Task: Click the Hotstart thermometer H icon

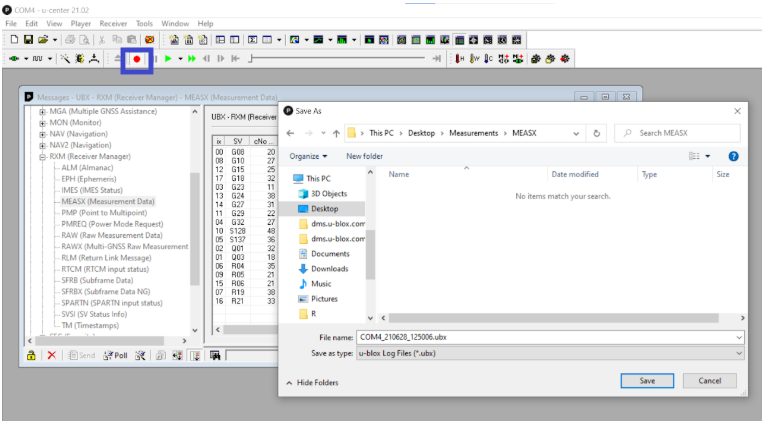Action: click(459, 58)
